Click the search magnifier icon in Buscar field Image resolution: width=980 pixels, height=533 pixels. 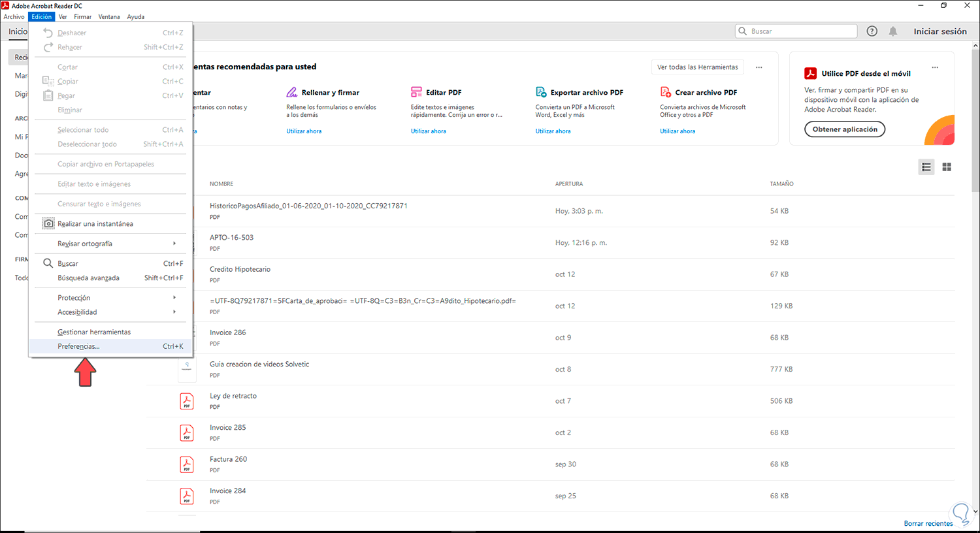743,31
